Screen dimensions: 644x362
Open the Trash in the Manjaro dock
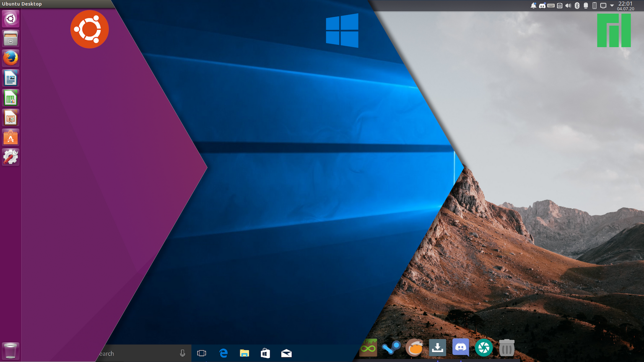coord(506,348)
